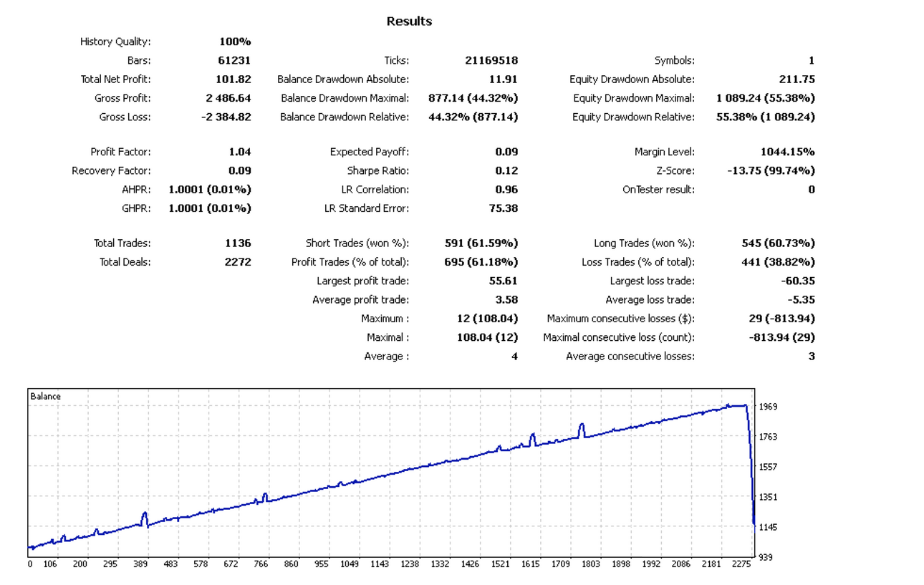Click Average consecutive losses value 3
Screen dimensions: 924x585
pos(812,357)
